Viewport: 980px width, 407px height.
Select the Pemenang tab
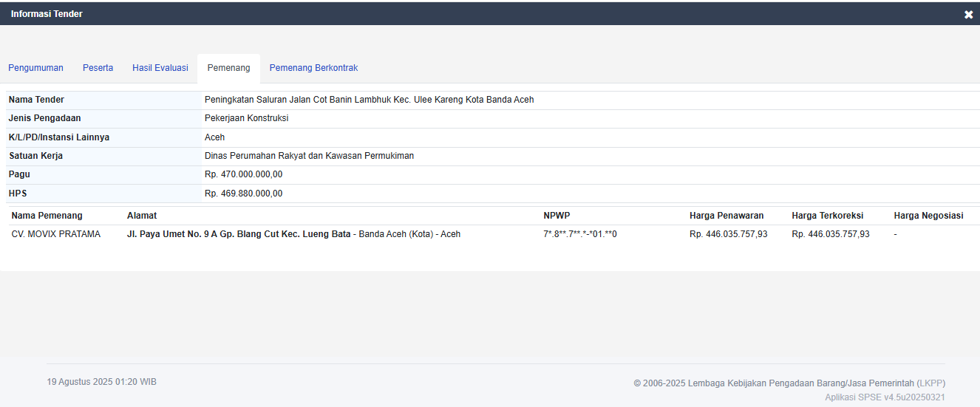tap(228, 68)
